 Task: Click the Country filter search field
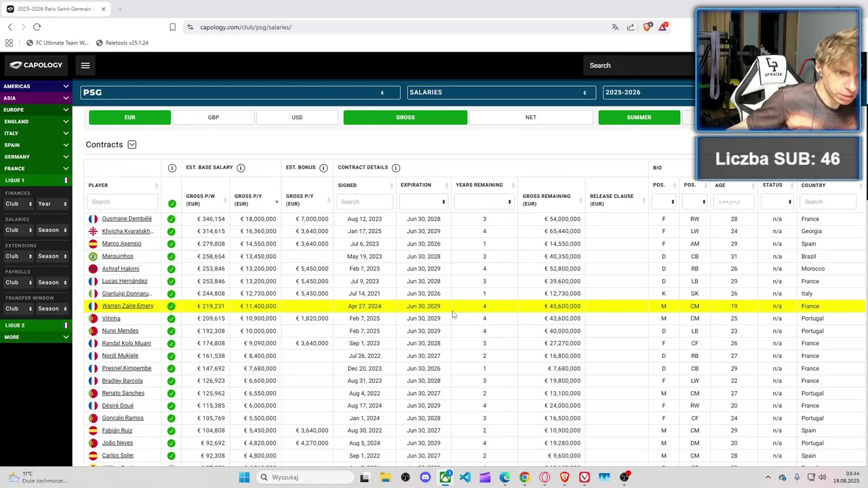coord(829,201)
